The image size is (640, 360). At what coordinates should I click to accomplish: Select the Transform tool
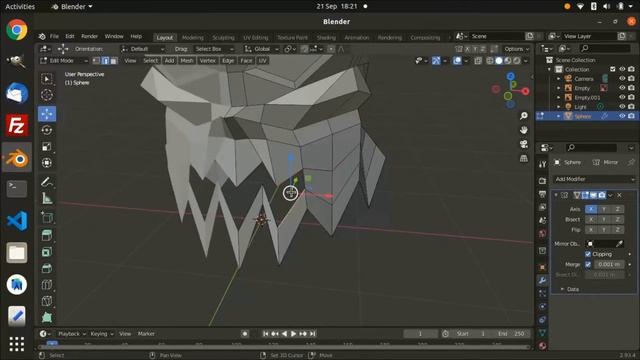47,163
